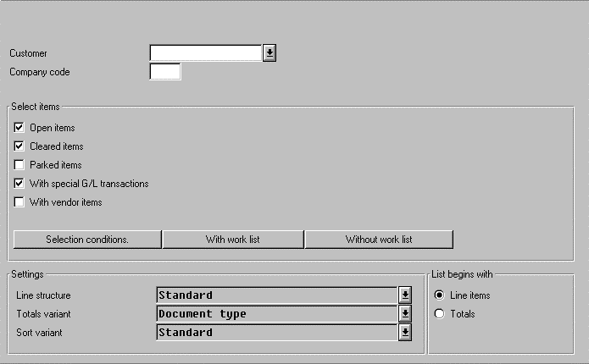Click the Totals variant Document type field

point(277,314)
